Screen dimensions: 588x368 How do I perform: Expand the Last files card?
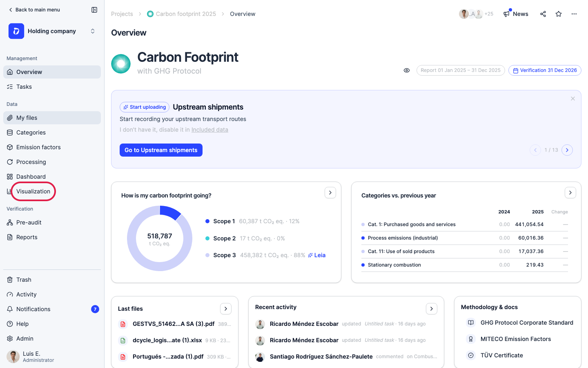pos(226,309)
